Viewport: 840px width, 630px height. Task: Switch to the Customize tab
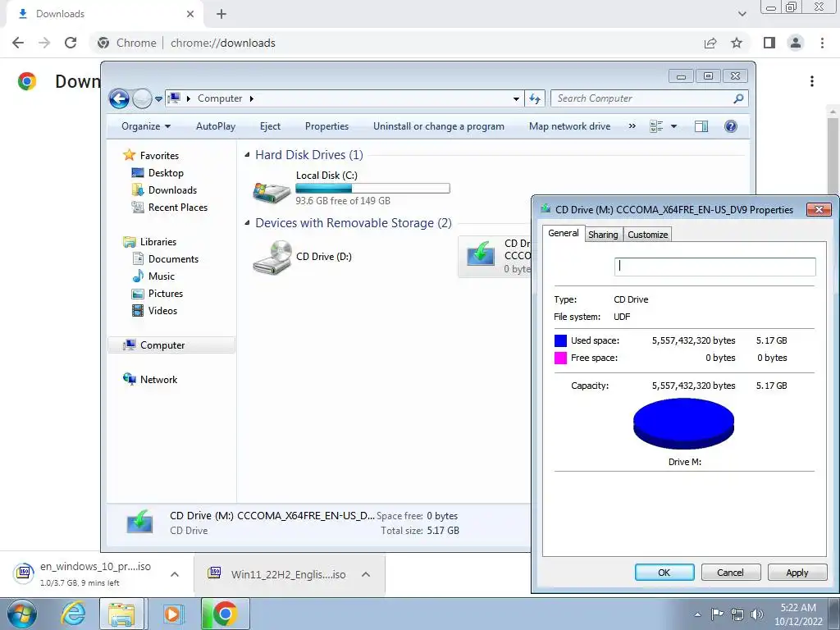pyautogui.click(x=648, y=235)
